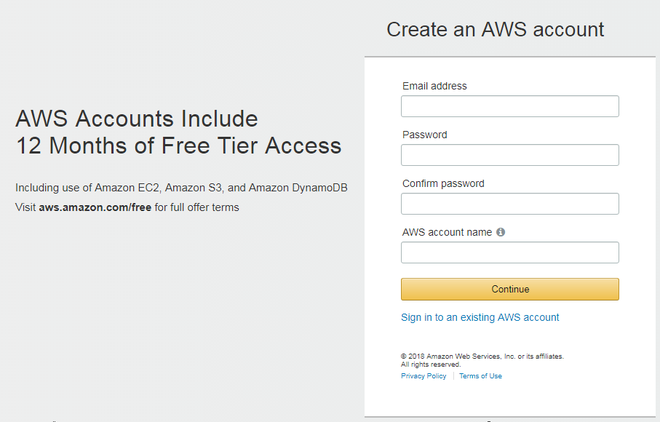Screen dimensions: 660x422
Task: Open Sign in to an existing AWS account
Action: [480, 317]
